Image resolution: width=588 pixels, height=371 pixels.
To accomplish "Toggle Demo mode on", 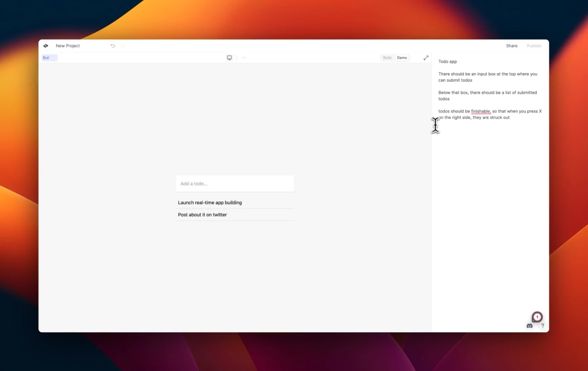I will (x=402, y=57).
